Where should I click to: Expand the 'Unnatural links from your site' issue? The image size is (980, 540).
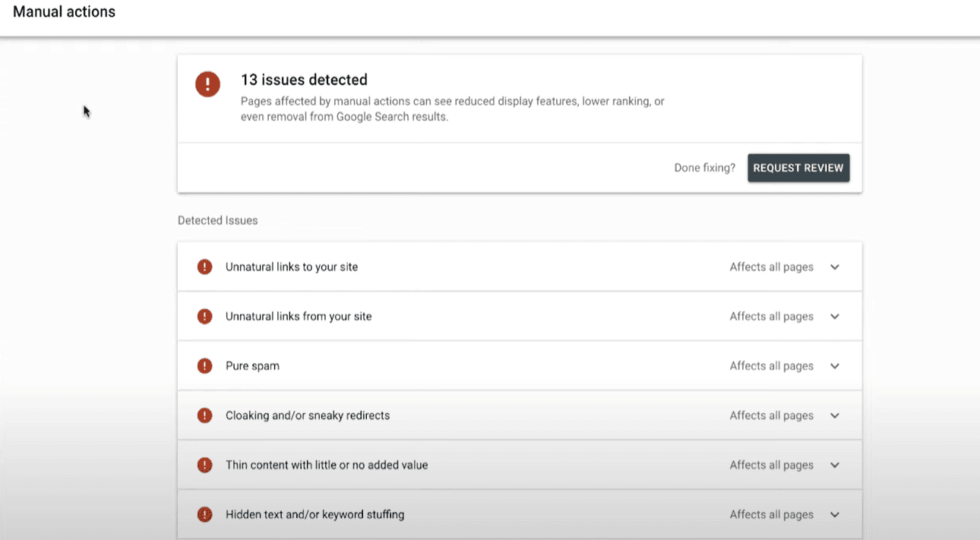834,316
